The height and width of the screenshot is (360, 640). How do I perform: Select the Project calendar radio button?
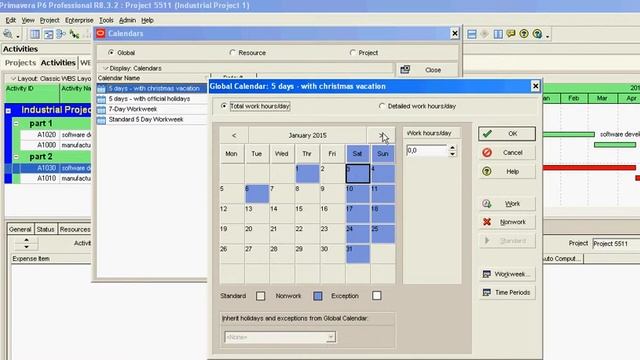point(353,53)
